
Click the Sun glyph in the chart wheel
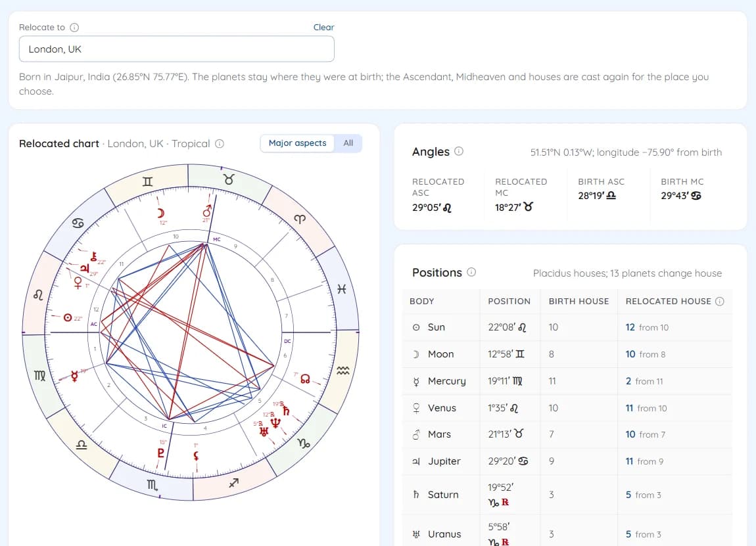point(68,317)
